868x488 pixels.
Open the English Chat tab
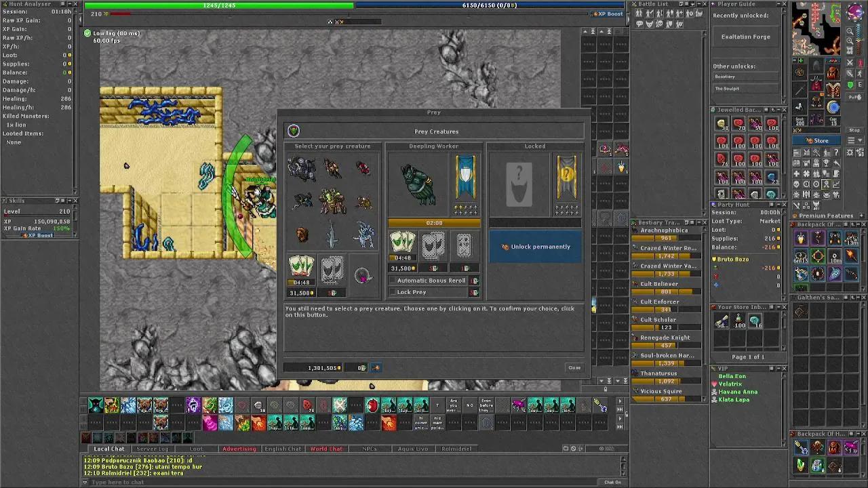click(283, 449)
